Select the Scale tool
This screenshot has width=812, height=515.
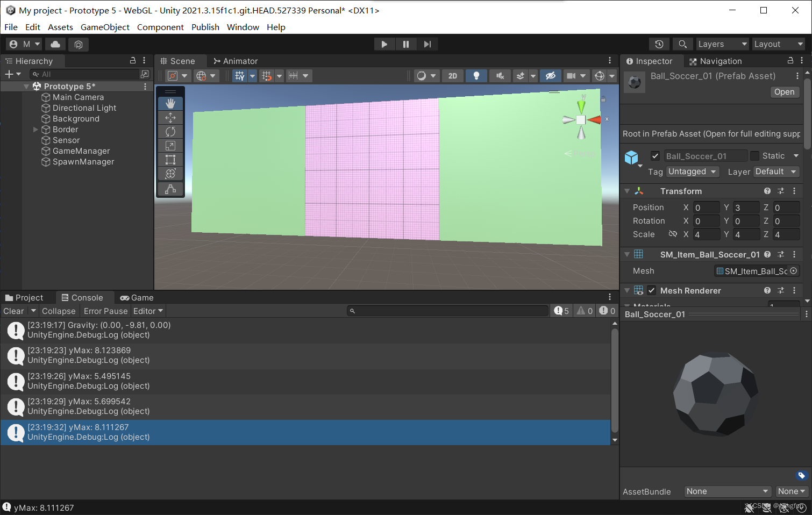[x=170, y=146]
